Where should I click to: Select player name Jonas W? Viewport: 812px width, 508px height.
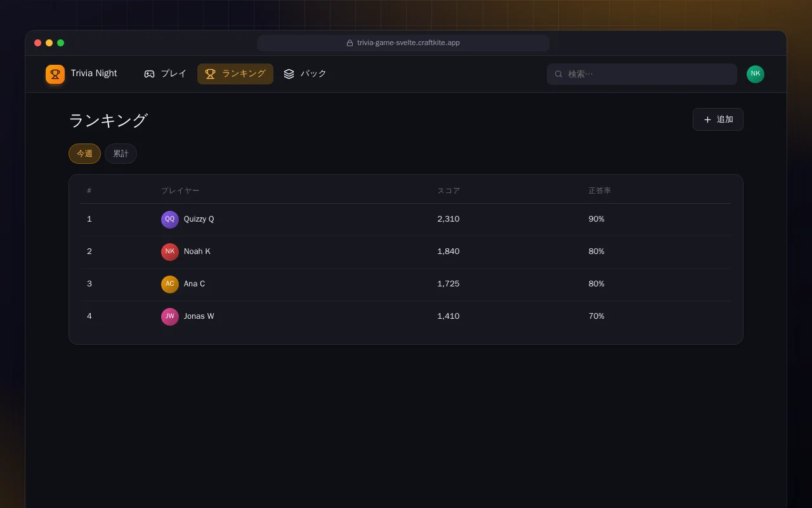(x=199, y=316)
